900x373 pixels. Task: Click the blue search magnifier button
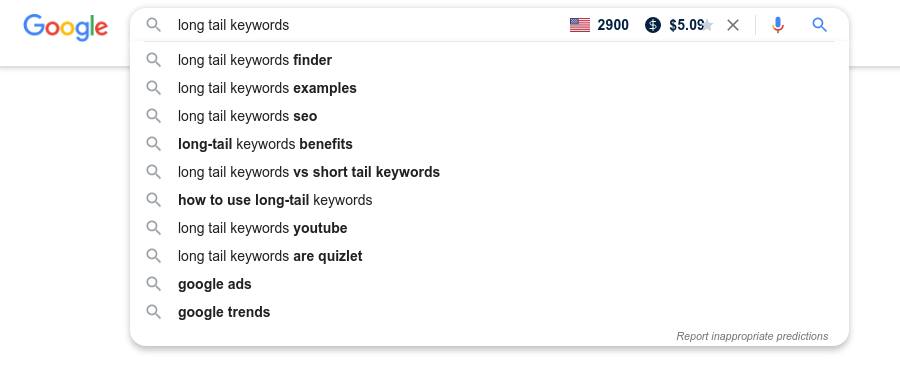[820, 25]
